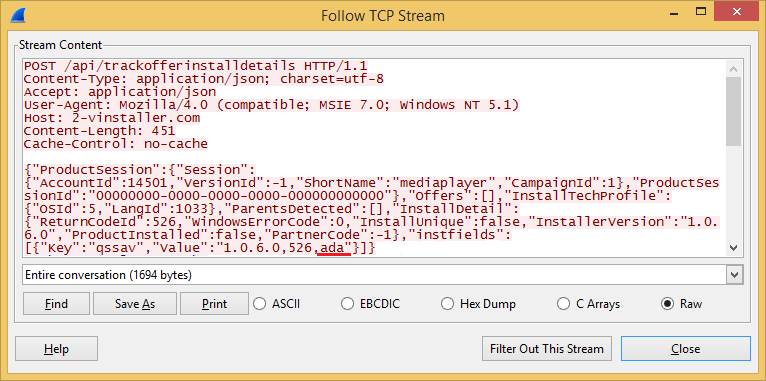Click the vertical scrollbar thumb
The width and height of the screenshot is (766, 381).
pyautogui.click(x=734, y=111)
